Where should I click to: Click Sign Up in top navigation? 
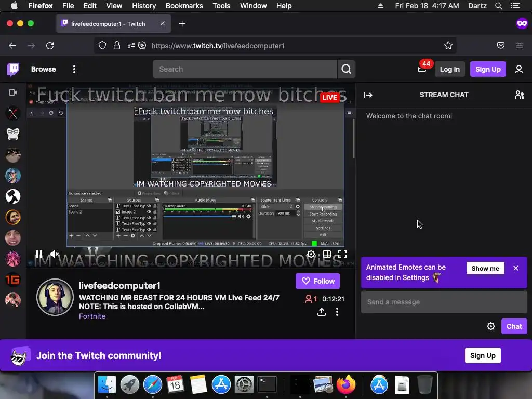pyautogui.click(x=488, y=69)
